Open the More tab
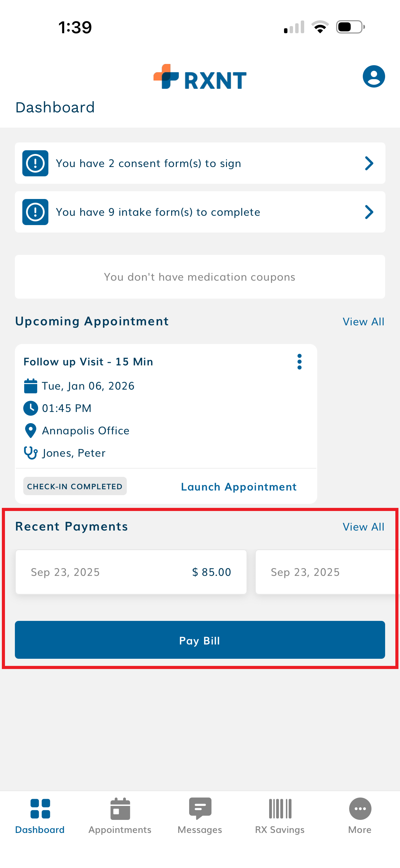Image resolution: width=400 pixels, height=868 pixels. coord(360,815)
